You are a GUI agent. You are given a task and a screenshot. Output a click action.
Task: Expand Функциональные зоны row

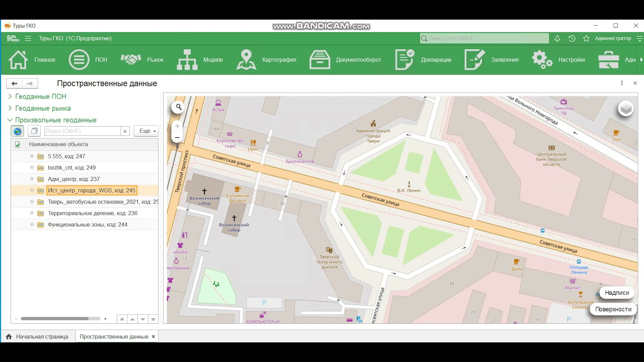click(x=32, y=225)
